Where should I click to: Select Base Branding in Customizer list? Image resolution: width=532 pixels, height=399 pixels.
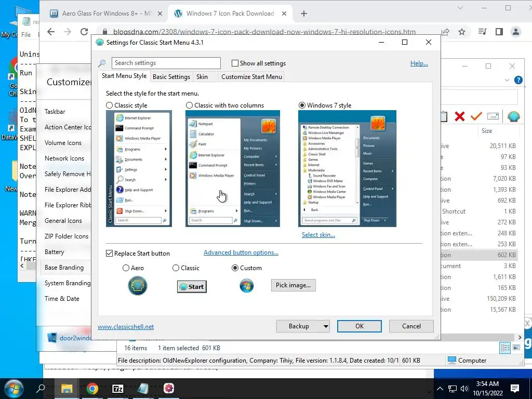coord(64,268)
